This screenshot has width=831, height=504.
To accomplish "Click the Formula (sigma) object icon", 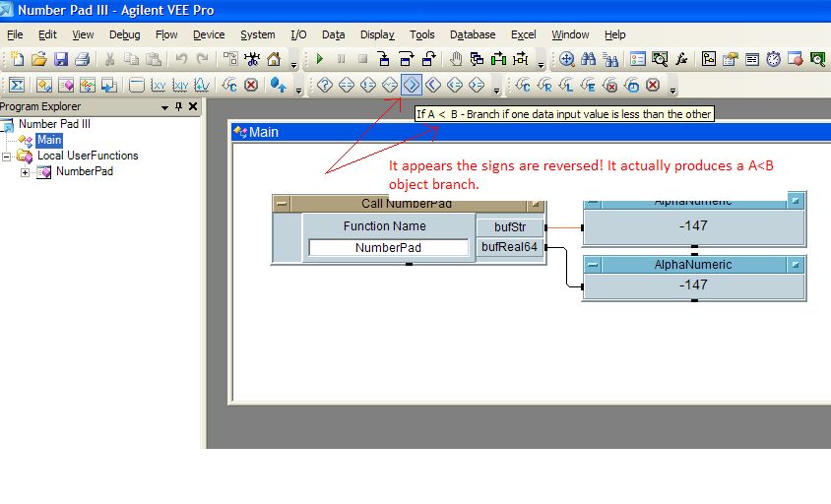I will [17, 86].
